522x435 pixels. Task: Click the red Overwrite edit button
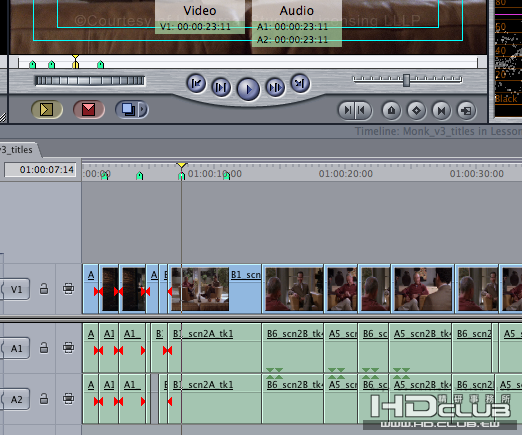tap(89, 109)
